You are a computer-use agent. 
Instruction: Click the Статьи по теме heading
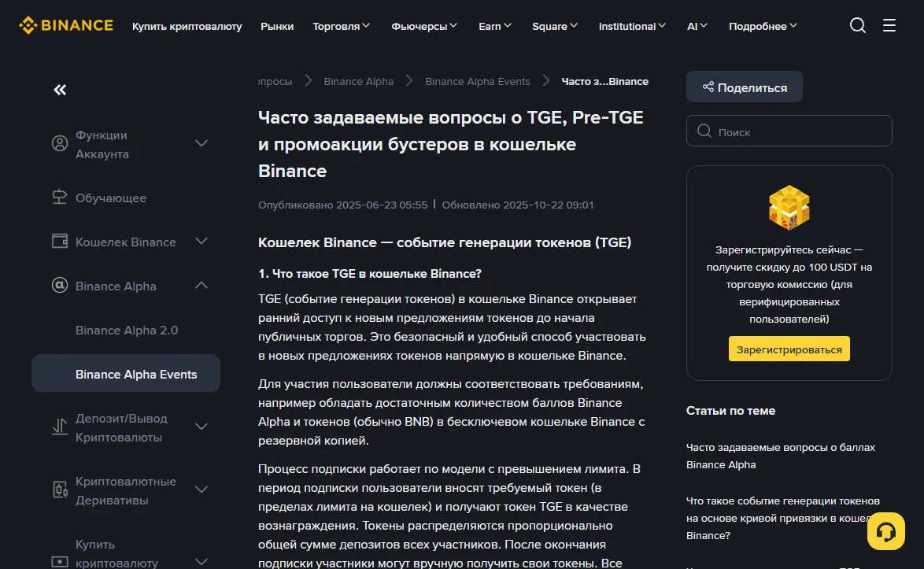click(x=730, y=411)
